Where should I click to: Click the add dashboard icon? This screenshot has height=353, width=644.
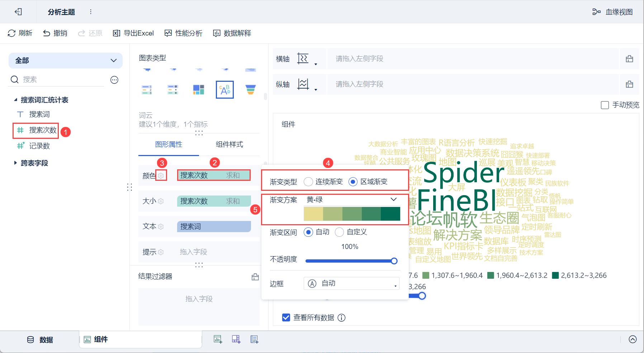(x=236, y=339)
